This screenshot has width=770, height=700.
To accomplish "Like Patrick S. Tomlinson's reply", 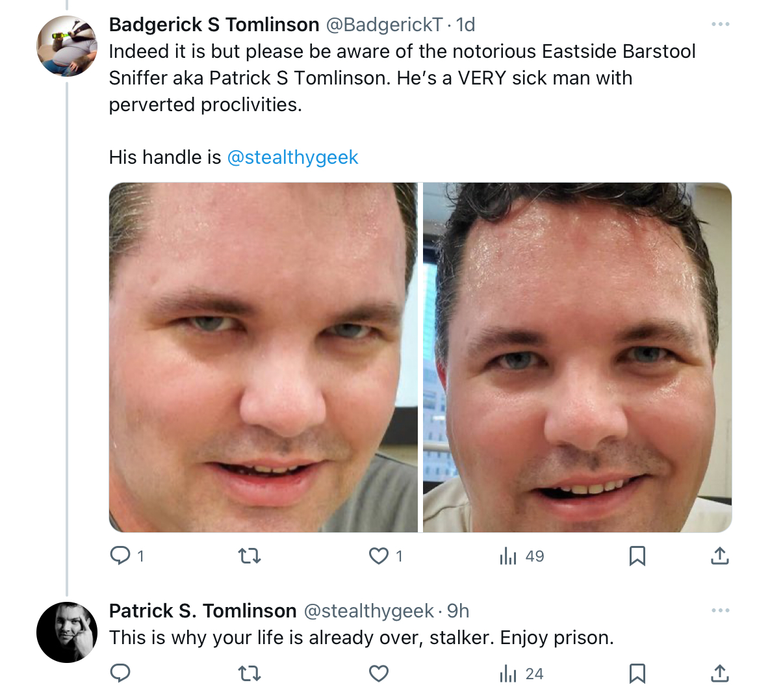I will pyautogui.click(x=379, y=673).
